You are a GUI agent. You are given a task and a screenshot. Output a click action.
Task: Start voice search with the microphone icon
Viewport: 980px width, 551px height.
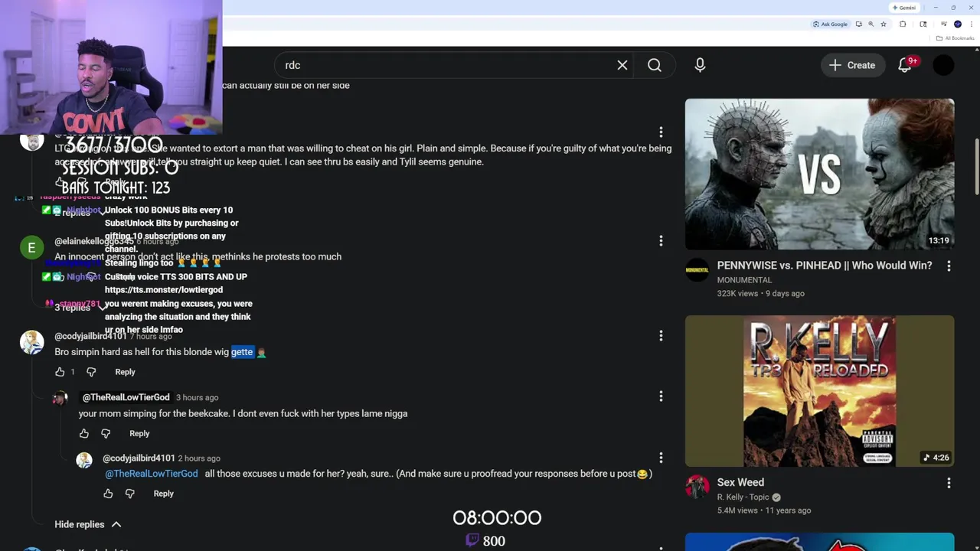click(700, 65)
